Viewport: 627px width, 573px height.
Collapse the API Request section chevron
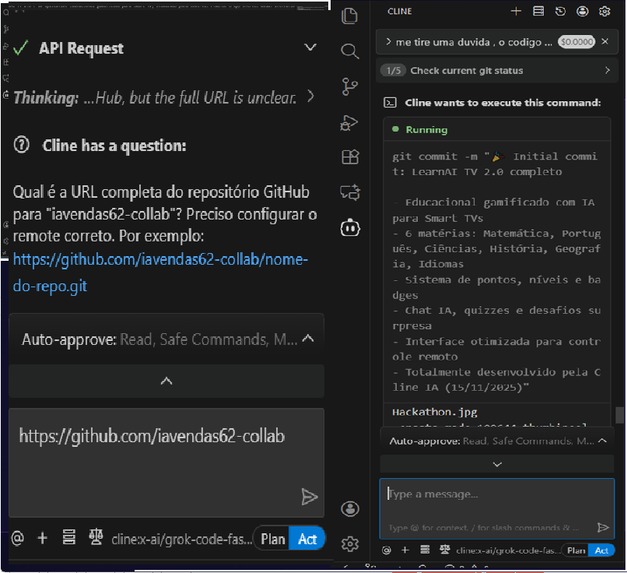310,48
